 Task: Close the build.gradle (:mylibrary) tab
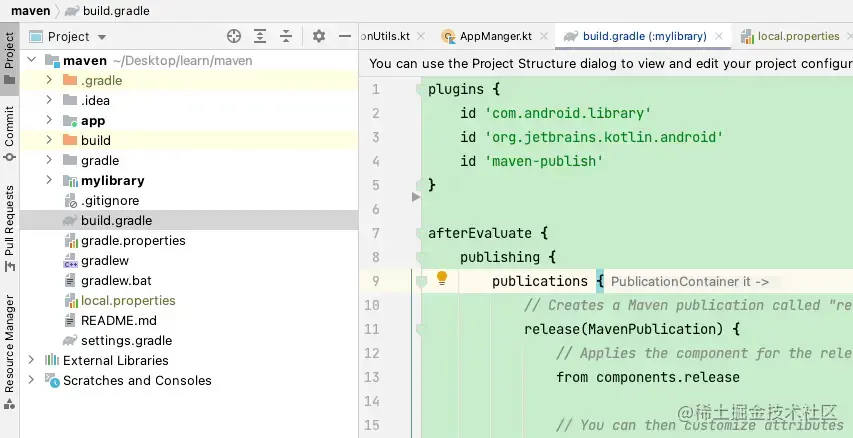[719, 36]
